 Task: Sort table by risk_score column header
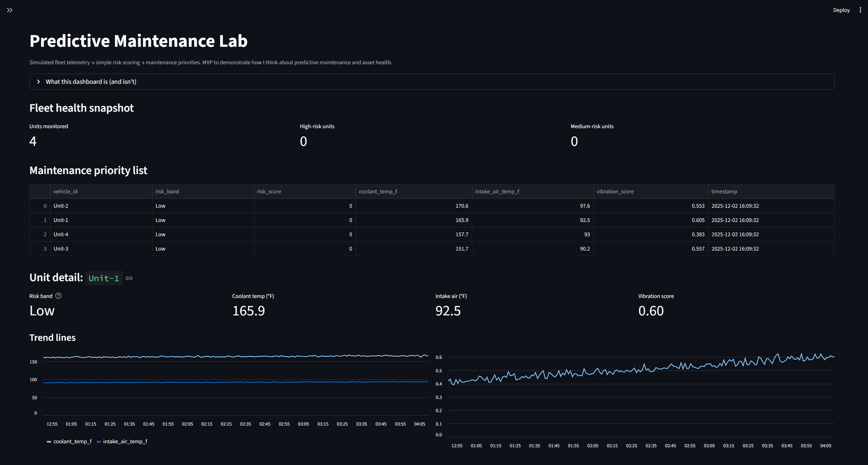tap(269, 191)
